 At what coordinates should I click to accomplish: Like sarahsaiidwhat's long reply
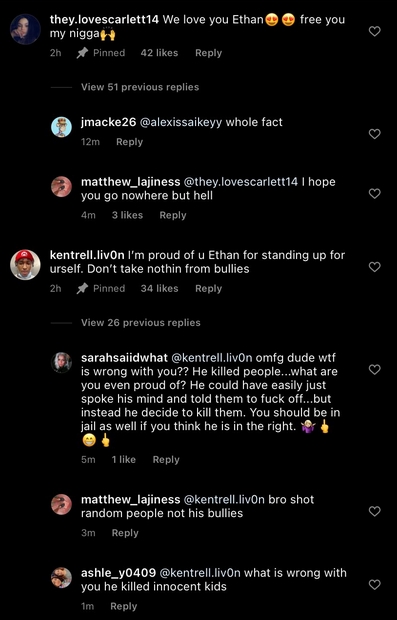[x=374, y=369]
